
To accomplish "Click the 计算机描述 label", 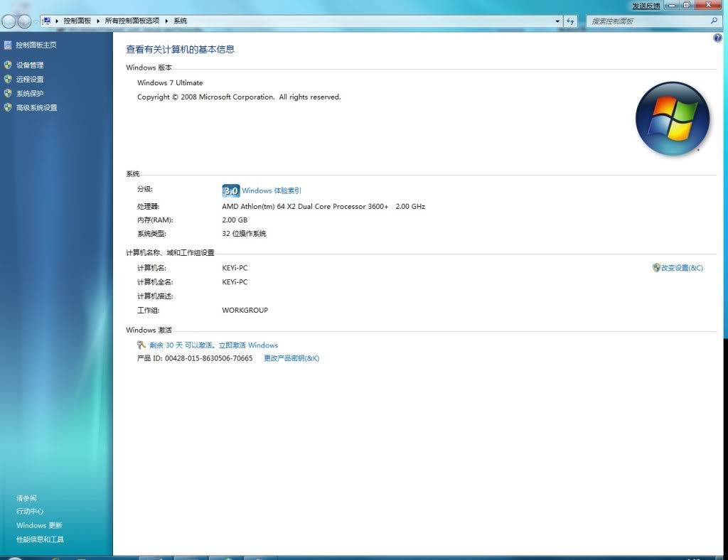I will pyautogui.click(x=155, y=296).
